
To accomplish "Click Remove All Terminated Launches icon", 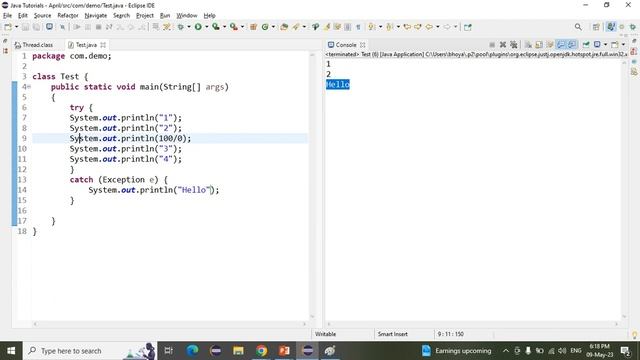I will point(513,45).
